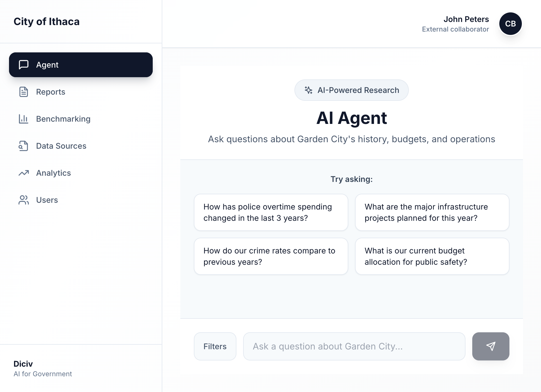
Task: Click the crime rates comparison suggestion
Action: coord(271,256)
